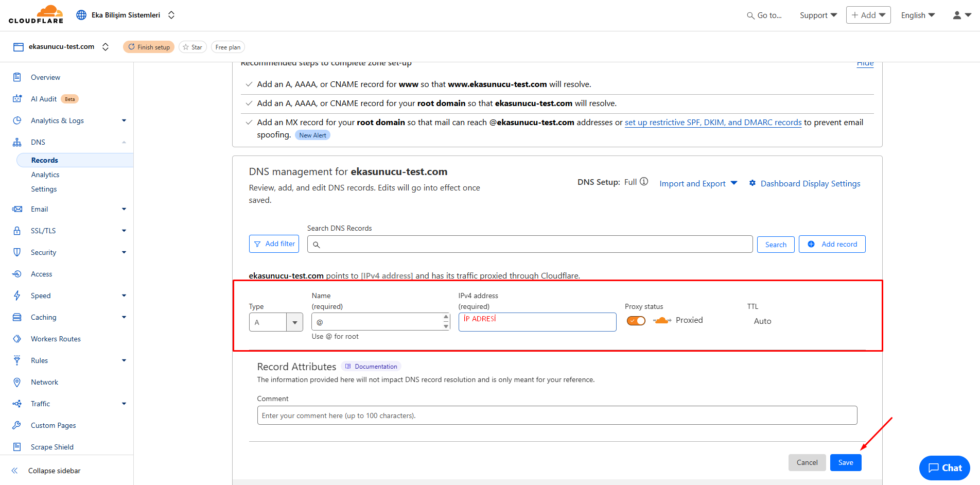Click the Free plan badge
Screen dimensions: 980x485
tap(227, 47)
